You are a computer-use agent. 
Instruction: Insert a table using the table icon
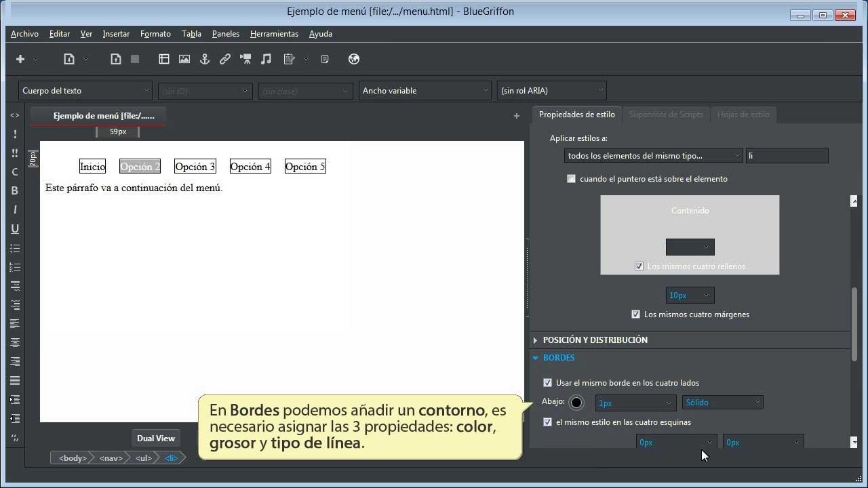click(164, 59)
